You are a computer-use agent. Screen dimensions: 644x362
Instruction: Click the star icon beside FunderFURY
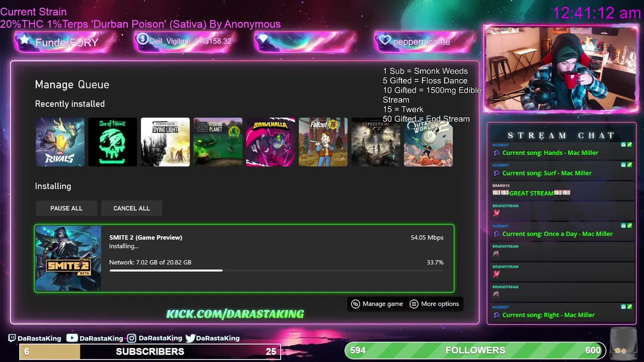pyautogui.click(x=24, y=40)
